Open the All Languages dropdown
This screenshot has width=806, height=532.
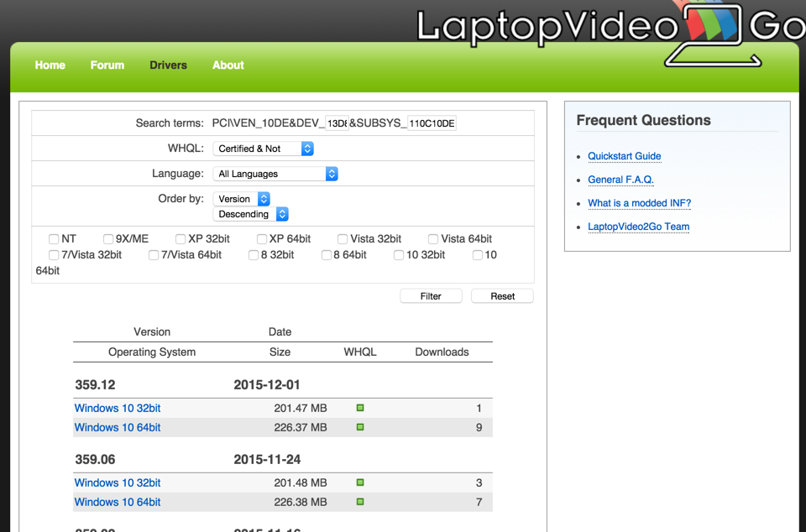(x=275, y=174)
